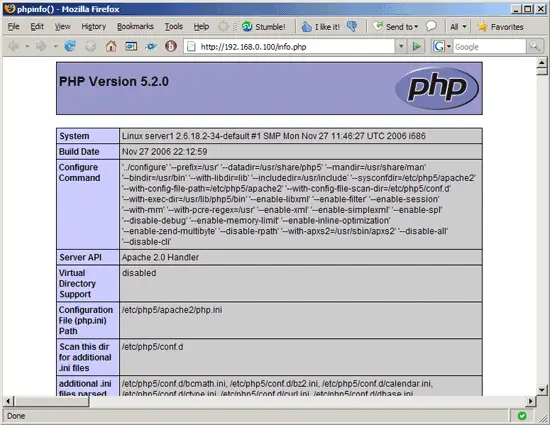
Task: Open the Forward history dropdown arrow
Action: [55, 46]
